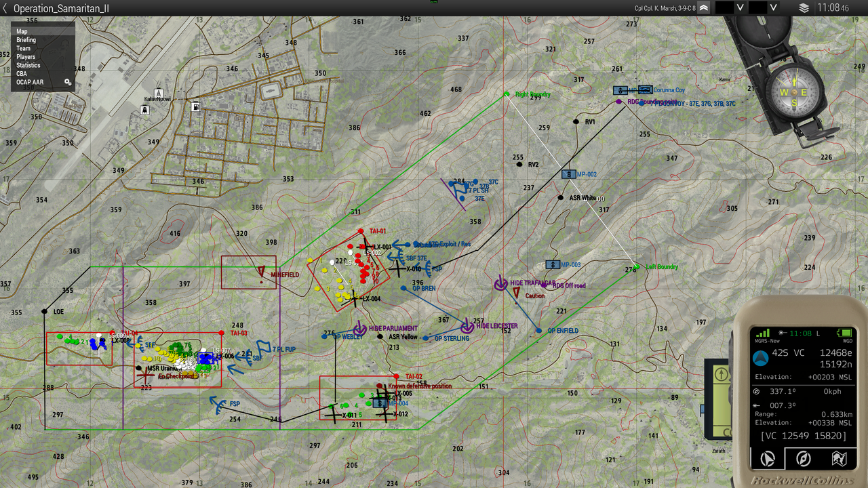Click the HIDE TRAFALGAR marker icon
Screen dimensions: 868x488
point(500,283)
